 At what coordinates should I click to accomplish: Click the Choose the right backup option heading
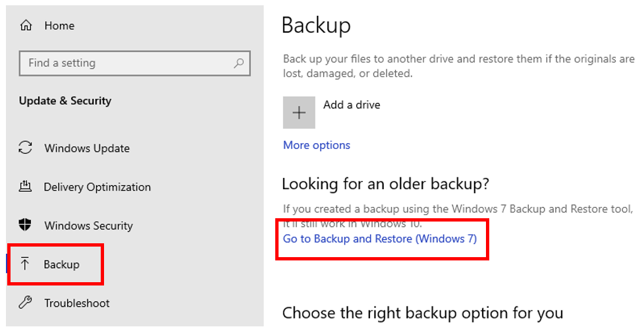[423, 313]
